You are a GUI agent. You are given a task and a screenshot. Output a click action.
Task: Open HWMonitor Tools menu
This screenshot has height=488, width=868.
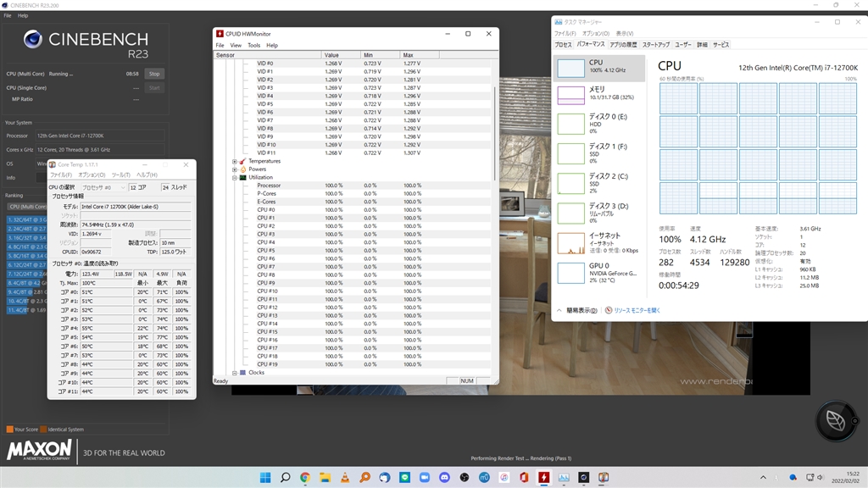(253, 46)
